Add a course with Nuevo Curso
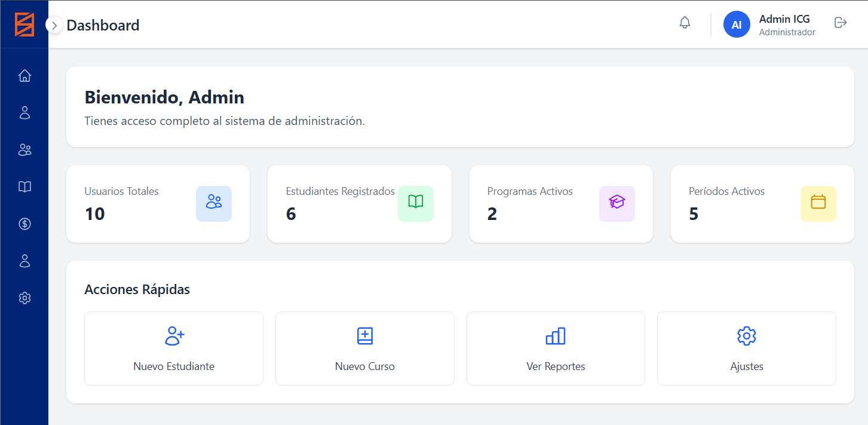 click(x=364, y=348)
